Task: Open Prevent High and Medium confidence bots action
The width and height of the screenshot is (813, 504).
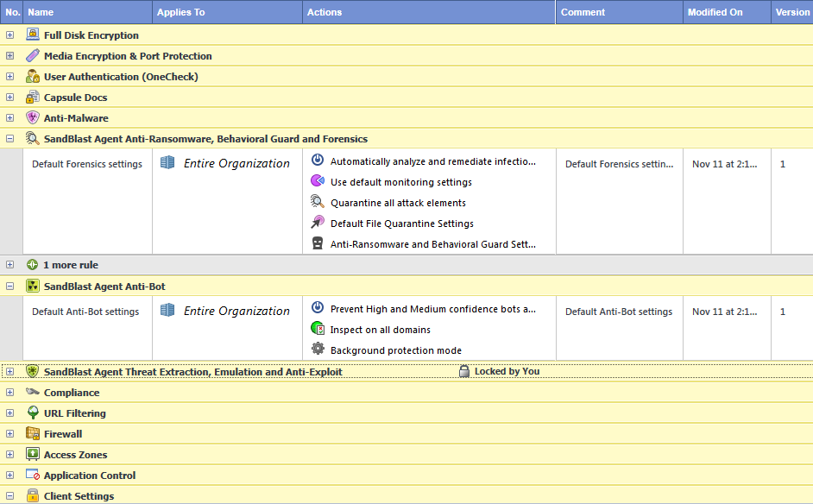Action: click(433, 309)
